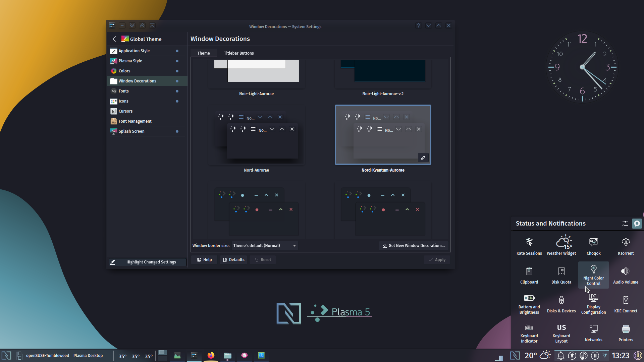Toggle keep-above with the double up chevron in the titlebar
The width and height of the screenshot is (644, 362).
tap(142, 25)
